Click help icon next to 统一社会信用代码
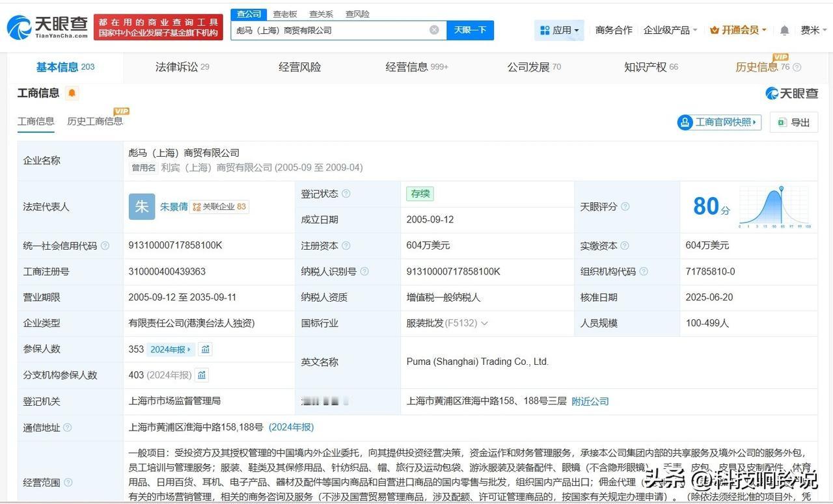 (105, 246)
